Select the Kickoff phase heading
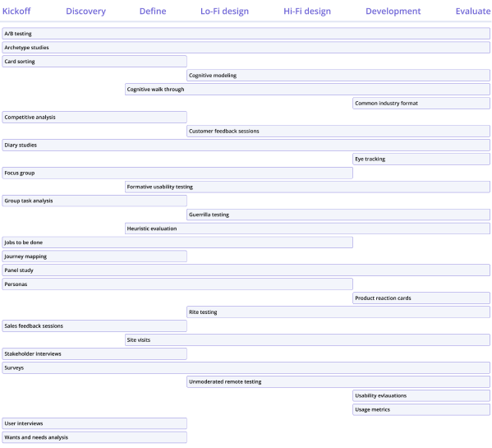Image resolution: width=492 pixels, height=448 pixels. (16, 11)
